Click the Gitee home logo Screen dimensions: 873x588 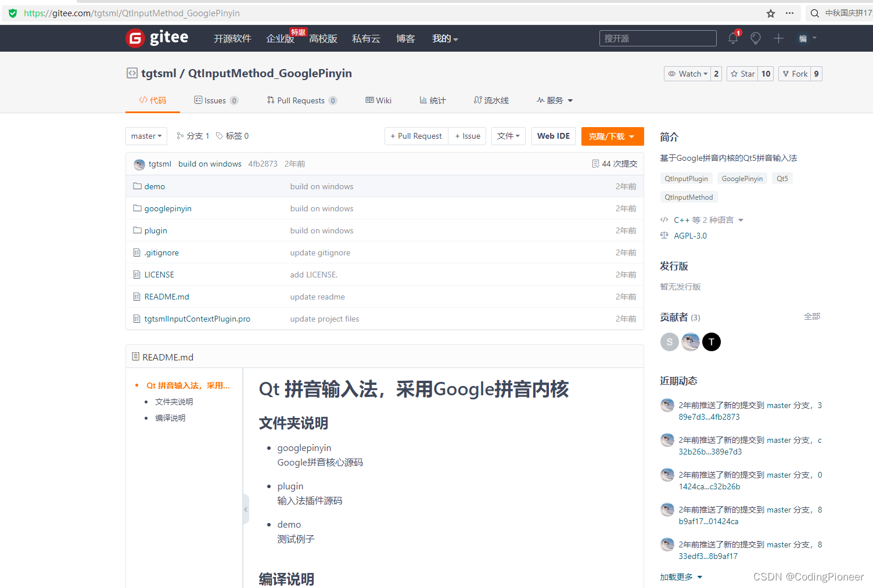(x=156, y=38)
